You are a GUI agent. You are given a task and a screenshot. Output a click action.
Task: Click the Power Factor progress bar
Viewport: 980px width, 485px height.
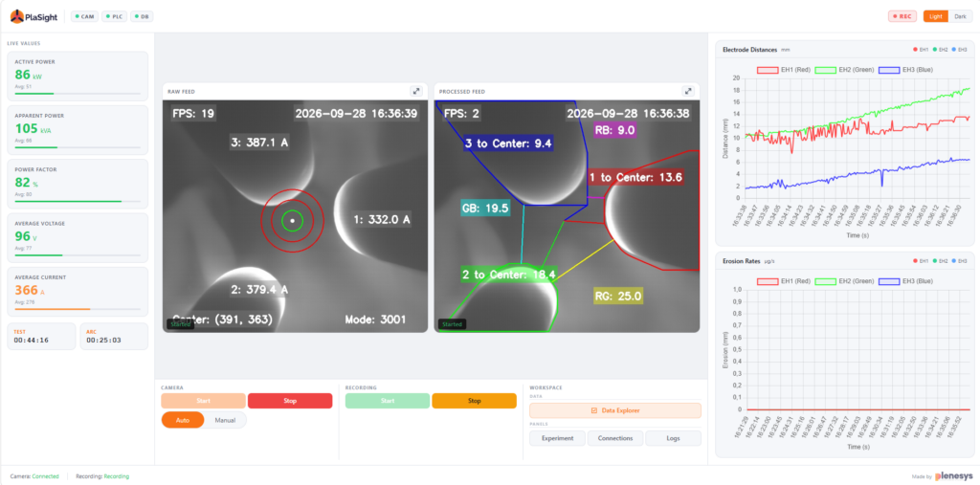click(x=78, y=201)
